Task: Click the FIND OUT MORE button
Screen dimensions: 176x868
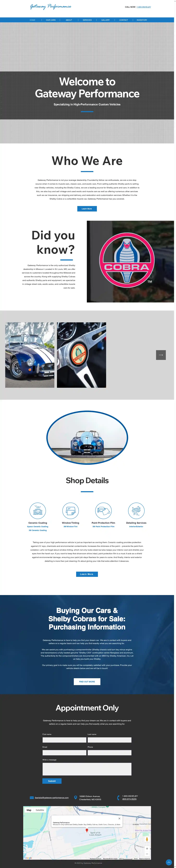Action: (x=87, y=681)
